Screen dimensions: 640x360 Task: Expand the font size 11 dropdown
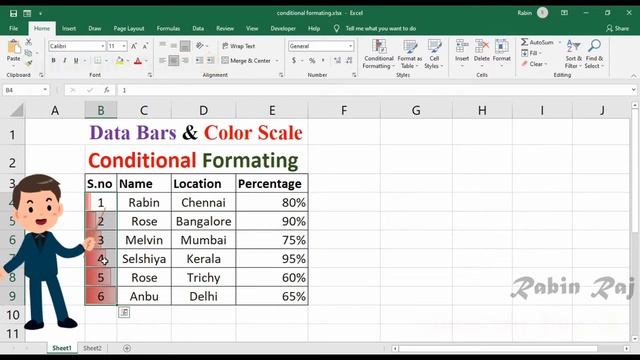124,46
